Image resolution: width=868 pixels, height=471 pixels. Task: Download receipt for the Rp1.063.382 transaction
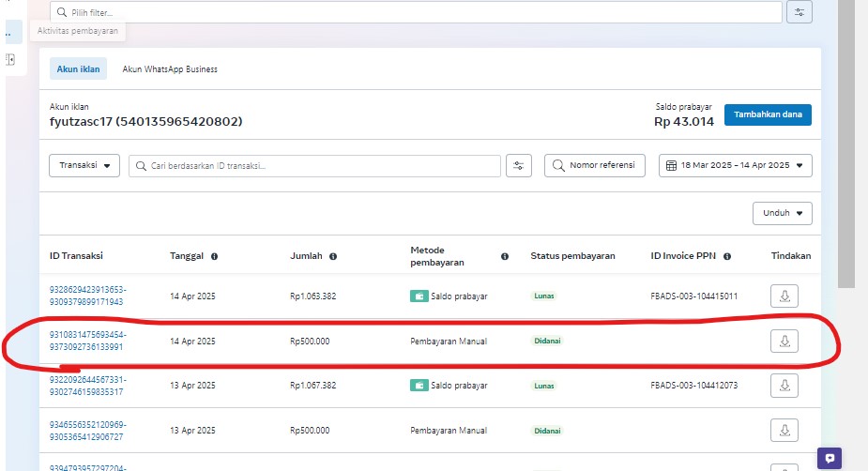(784, 296)
